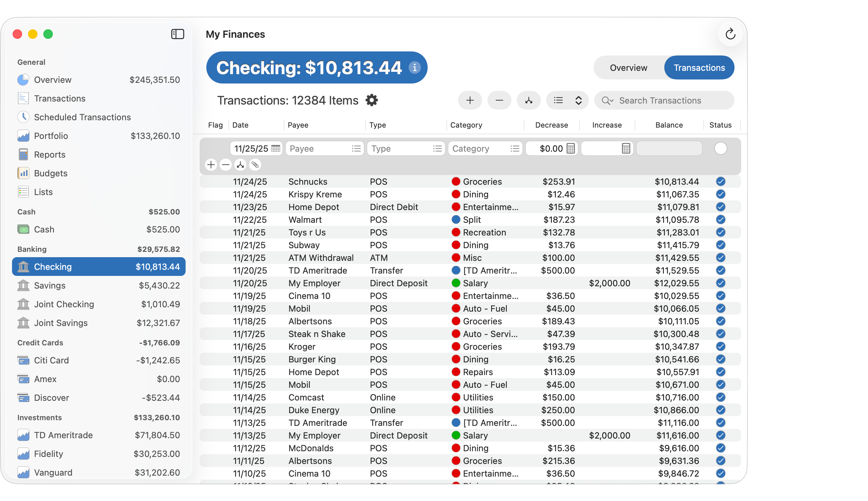Open the Category list dropdown

click(515, 149)
